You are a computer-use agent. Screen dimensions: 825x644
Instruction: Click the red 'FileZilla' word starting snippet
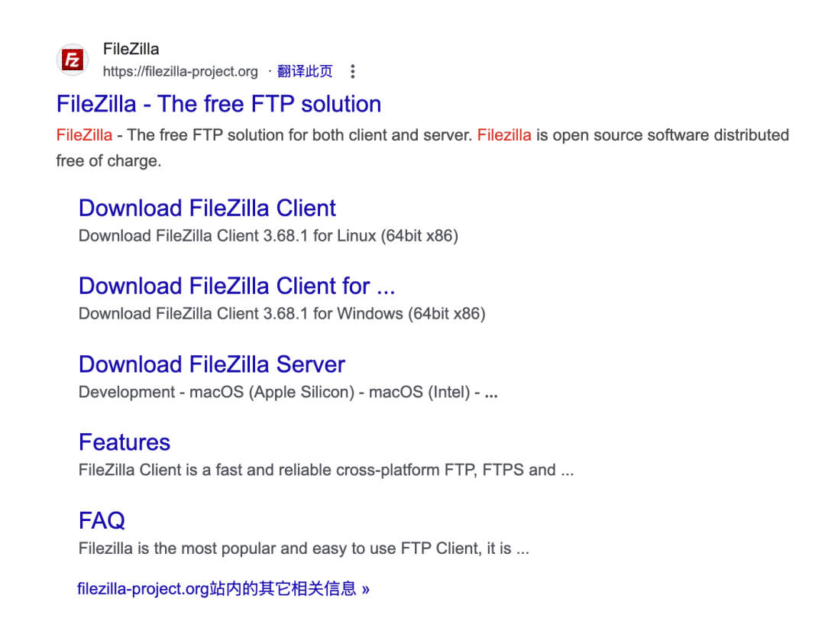click(x=84, y=135)
